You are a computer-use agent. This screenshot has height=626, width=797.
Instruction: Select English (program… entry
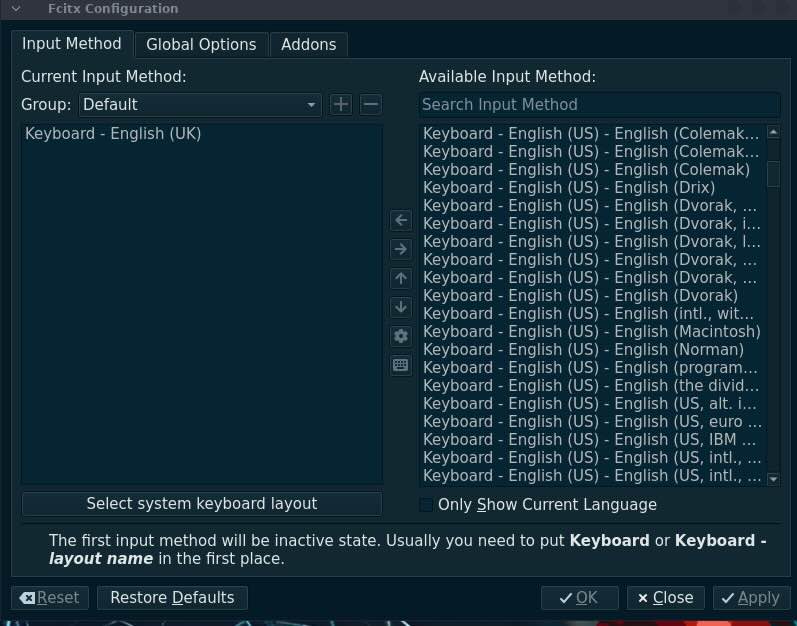coord(593,368)
